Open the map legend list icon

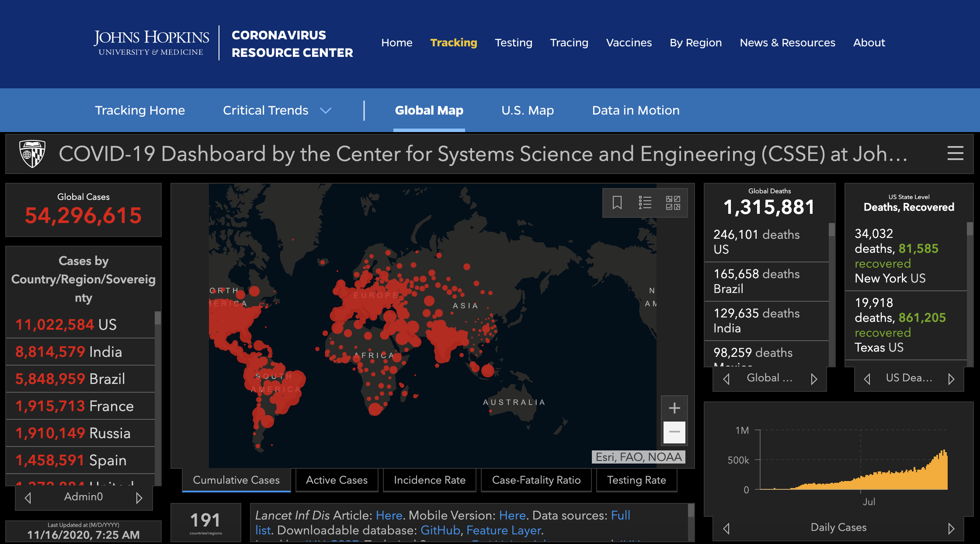(x=645, y=202)
